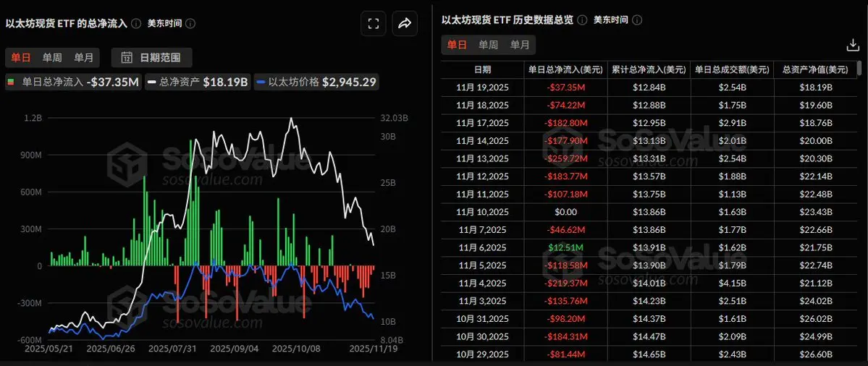Click the 2025/07/31 x-axis label
This screenshot has width=868, height=366.
[172, 349]
